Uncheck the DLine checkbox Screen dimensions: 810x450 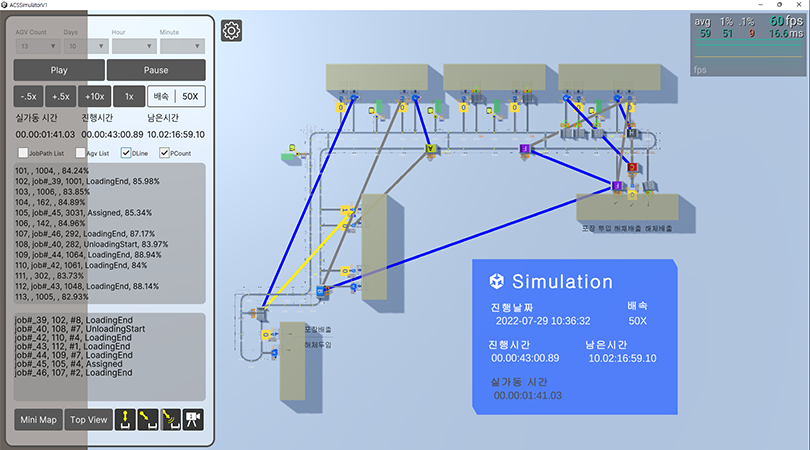(x=126, y=153)
